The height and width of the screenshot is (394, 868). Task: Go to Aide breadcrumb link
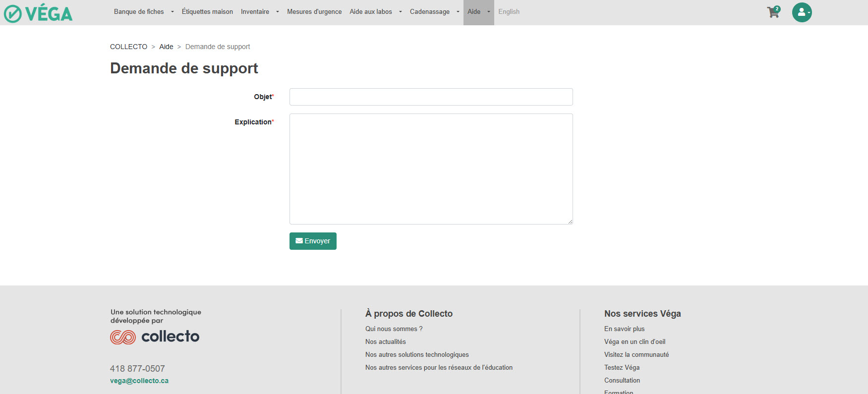pos(166,47)
